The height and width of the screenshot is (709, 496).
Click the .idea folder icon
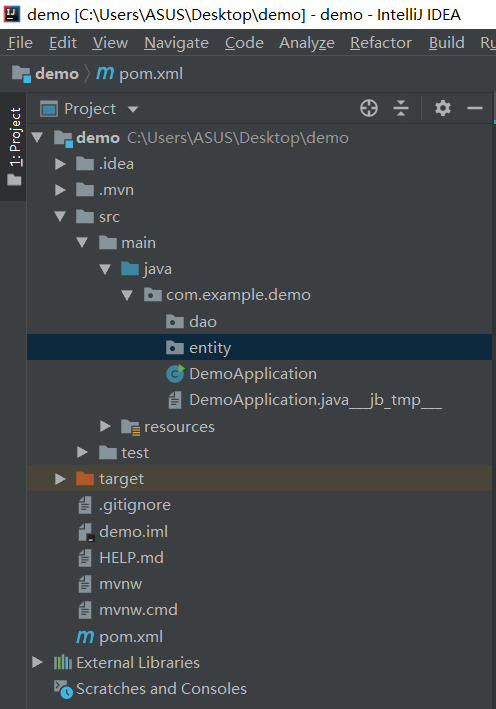(85, 164)
